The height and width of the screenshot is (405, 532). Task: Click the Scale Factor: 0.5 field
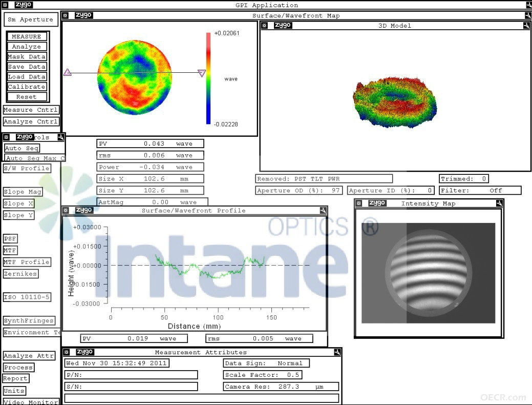[262, 375]
